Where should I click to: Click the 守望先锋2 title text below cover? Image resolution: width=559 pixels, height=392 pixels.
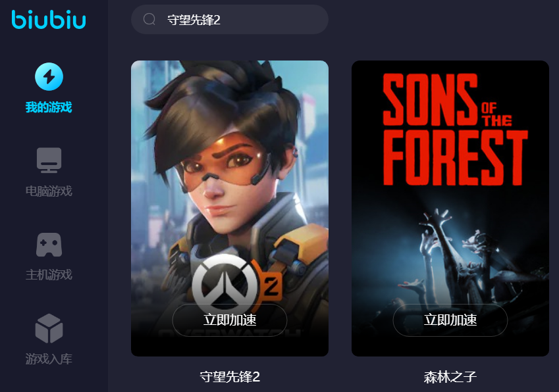click(230, 377)
